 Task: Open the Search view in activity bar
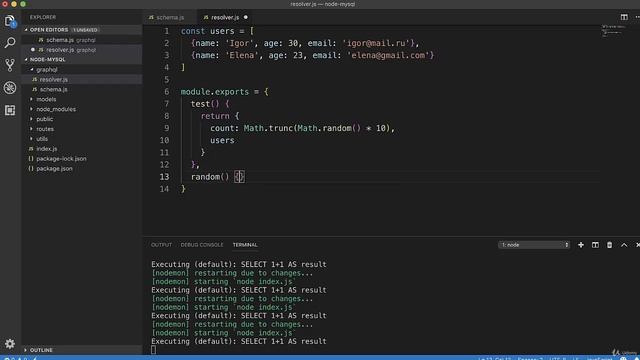coord(10,42)
